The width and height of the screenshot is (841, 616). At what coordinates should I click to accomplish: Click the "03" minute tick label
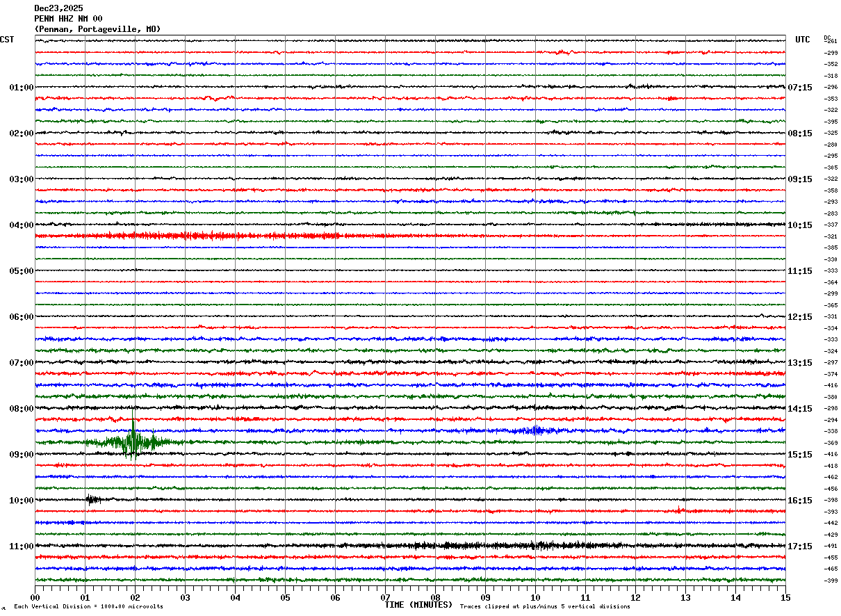(x=185, y=597)
